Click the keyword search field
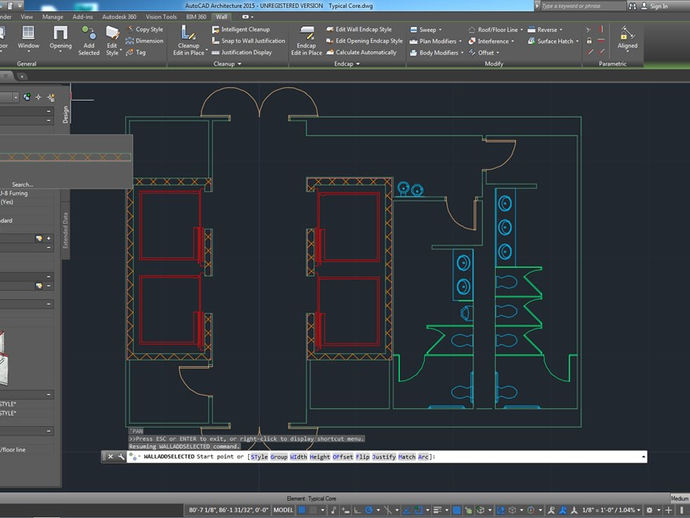Image resolution: width=690 pixels, height=518 pixels. click(582, 6)
